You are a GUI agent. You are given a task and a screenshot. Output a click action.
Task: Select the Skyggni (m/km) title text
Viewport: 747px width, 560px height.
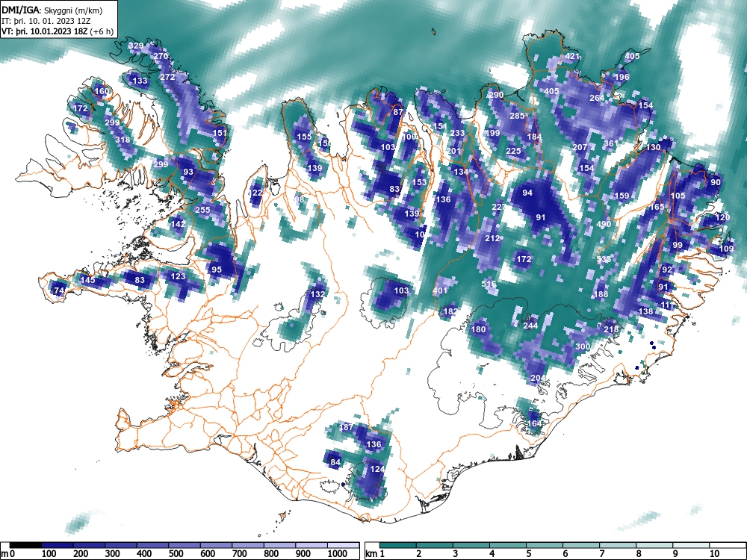(x=73, y=10)
